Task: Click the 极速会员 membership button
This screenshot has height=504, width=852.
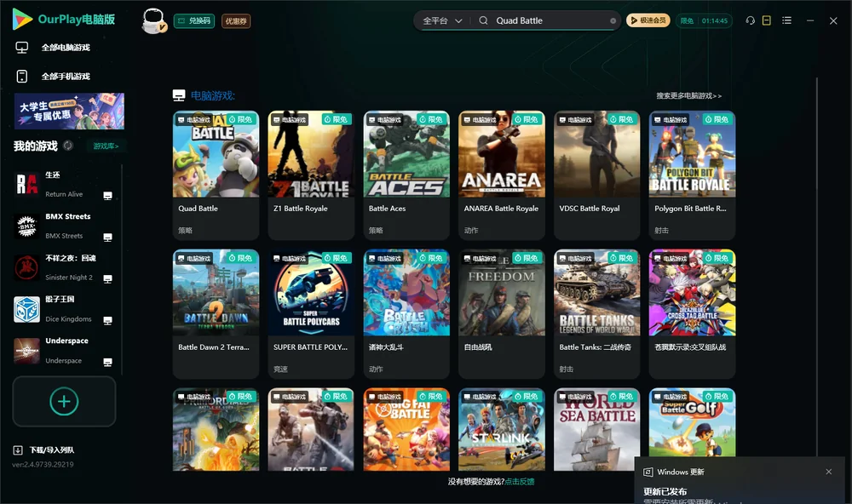Action: [x=648, y=20]
